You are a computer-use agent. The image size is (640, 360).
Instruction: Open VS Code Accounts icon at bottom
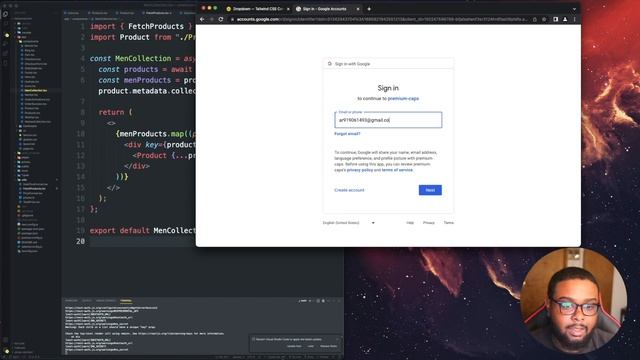[5, 340]
